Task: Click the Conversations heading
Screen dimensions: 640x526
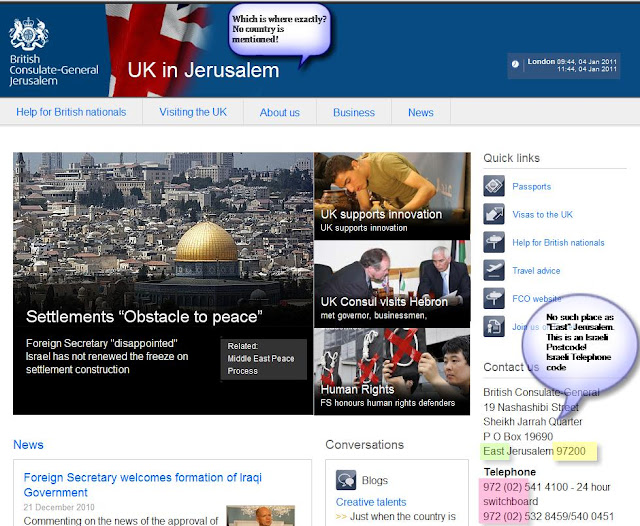Action: coord(364,444)
